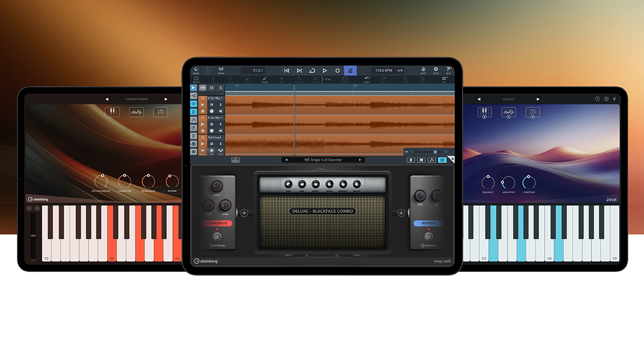The height and width of the screenshot is (338, 644).
Task: Open the in-app Shop
Action: (423, 70)
